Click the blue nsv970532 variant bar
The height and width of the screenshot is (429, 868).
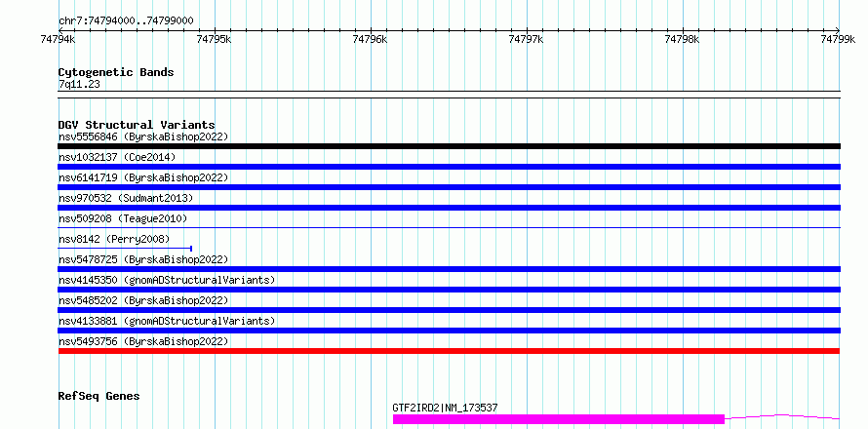[449, 208]
